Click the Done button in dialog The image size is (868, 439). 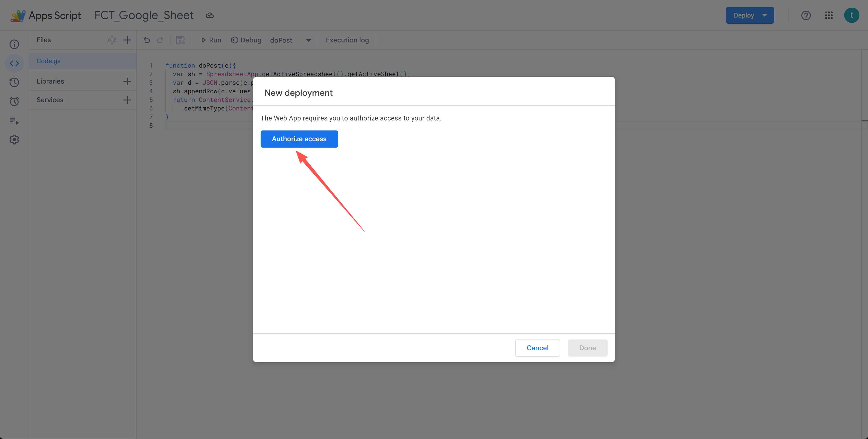pyautogui.click(x=587, y=348)
